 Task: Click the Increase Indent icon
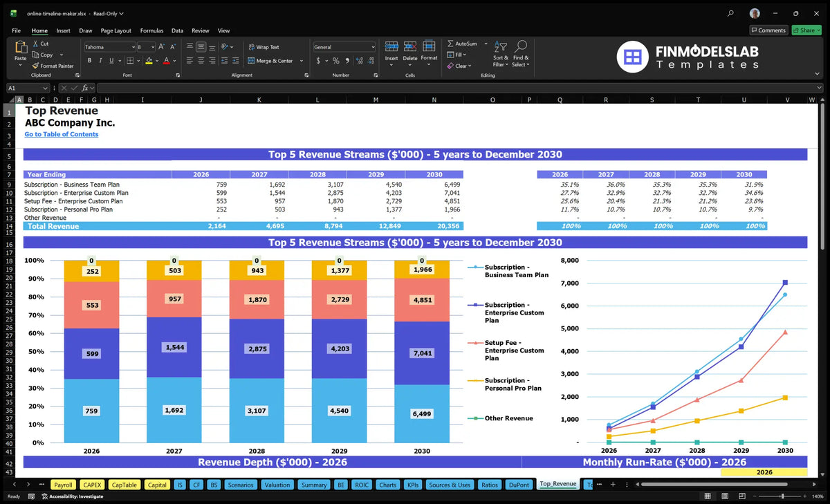click(237, 61)
